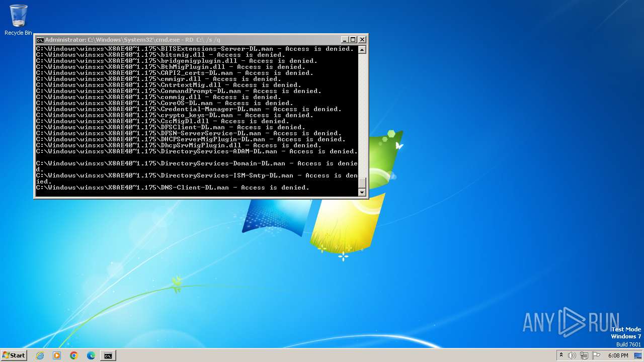
Task: Select the cmd.exe taskbar button
Action: 108,355
